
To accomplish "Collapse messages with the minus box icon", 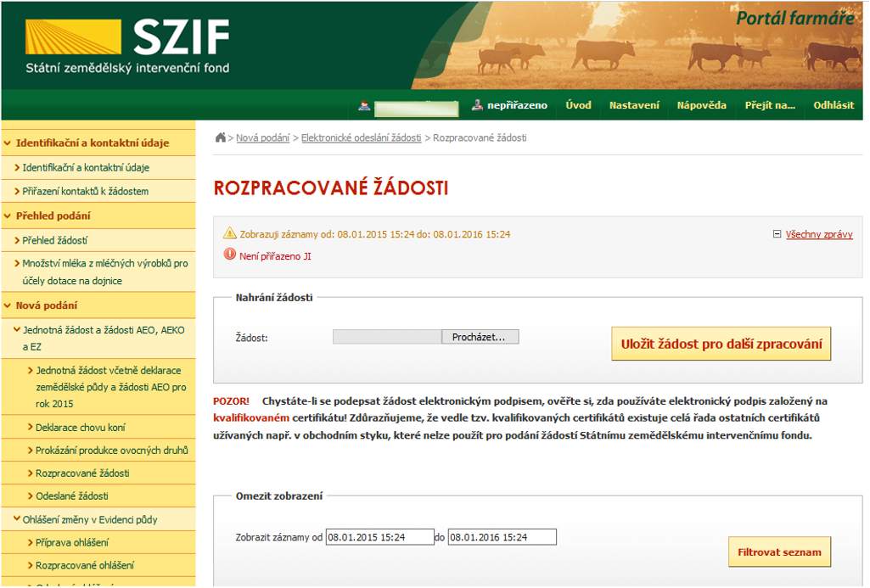I will 777,234.
